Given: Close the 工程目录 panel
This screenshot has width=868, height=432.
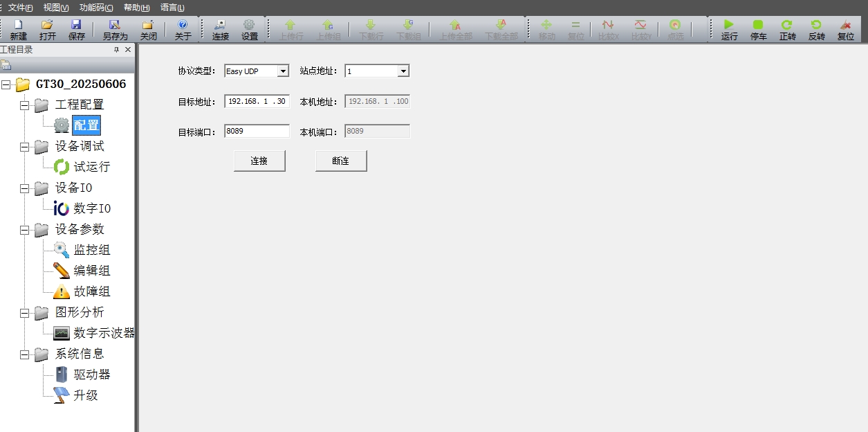Looking at the screenshot, I should coord(128,50).
